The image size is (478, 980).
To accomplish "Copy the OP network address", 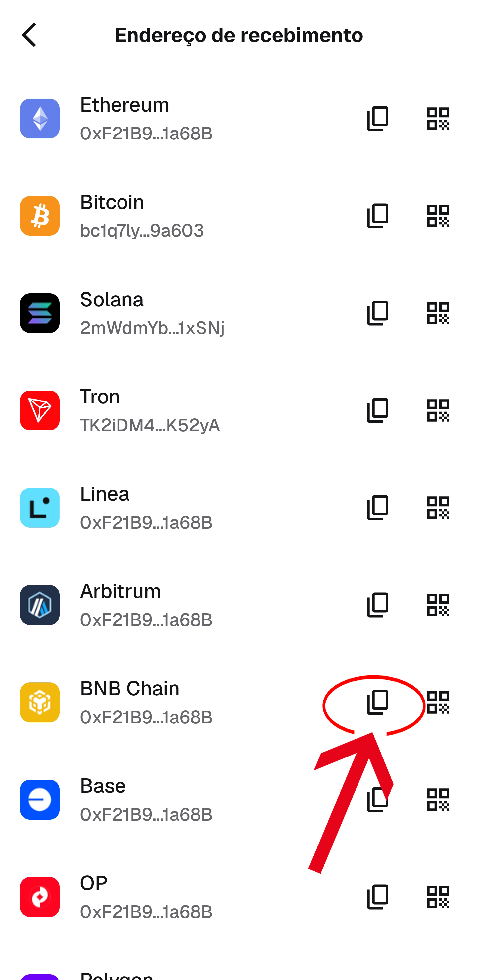I will pyautogui.click(x=378, y=897).
